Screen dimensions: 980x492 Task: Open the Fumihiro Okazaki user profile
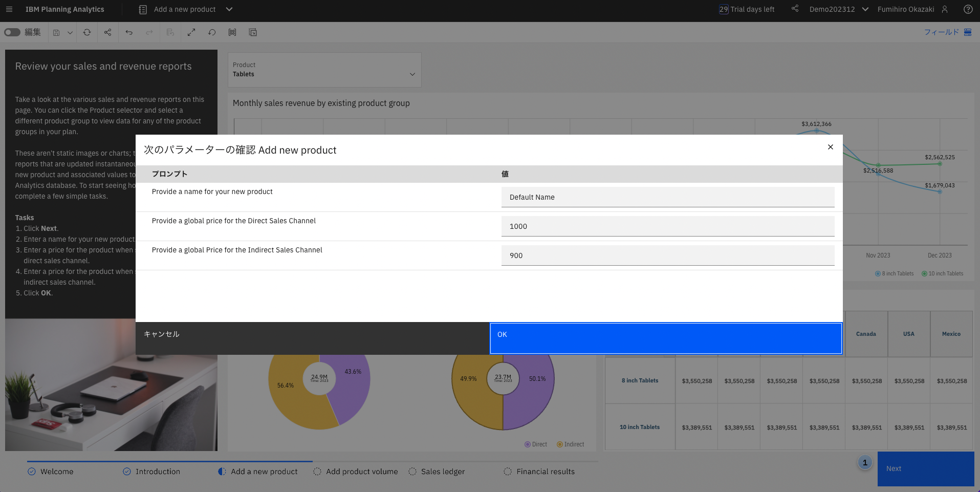coord(913,9)
